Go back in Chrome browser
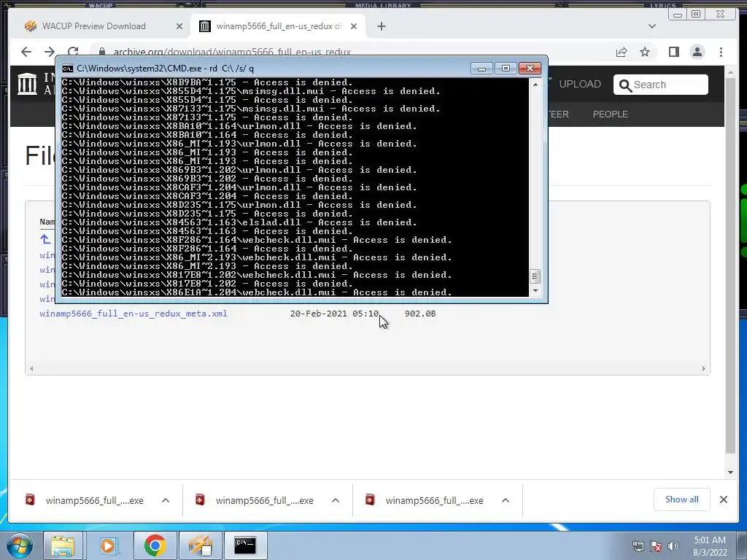This screenshot has height=560, width=747. click(26, 52)
